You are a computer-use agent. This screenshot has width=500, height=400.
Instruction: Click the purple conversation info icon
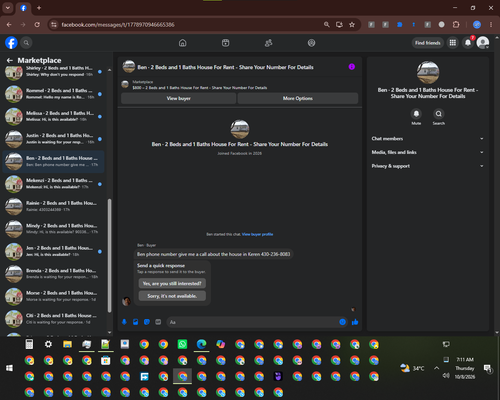point(352,67)
